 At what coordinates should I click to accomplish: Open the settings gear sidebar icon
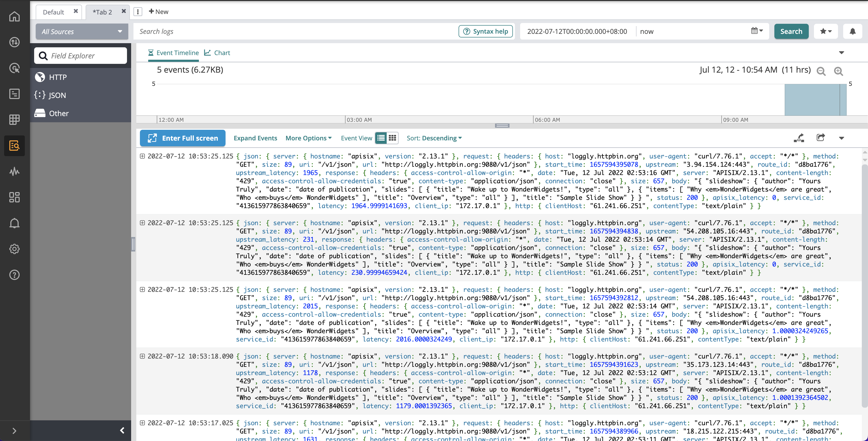tap(14, 249)
